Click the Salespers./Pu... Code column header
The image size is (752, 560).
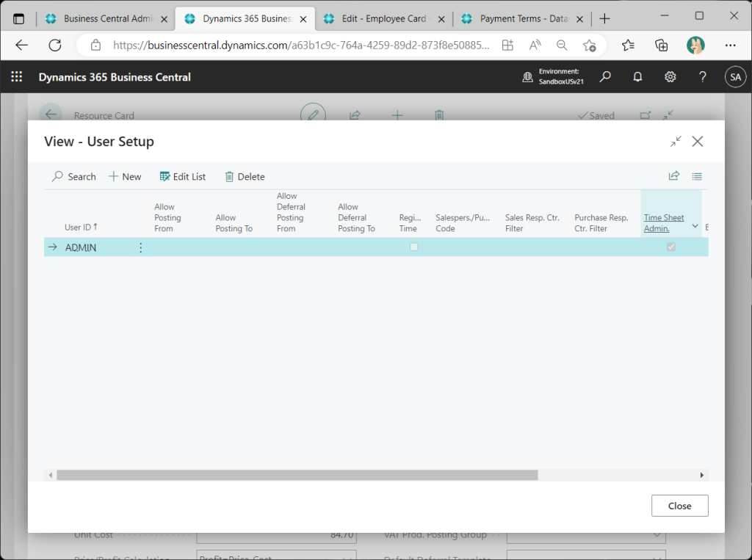(463, 223)
